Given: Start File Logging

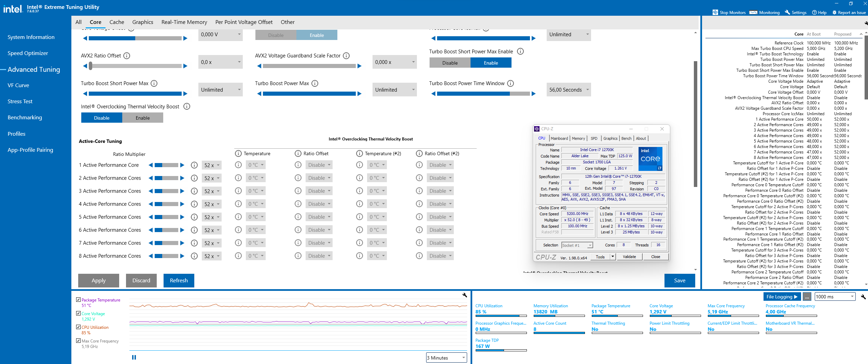Looking at the screenshot, I should [x=782, y=297].
